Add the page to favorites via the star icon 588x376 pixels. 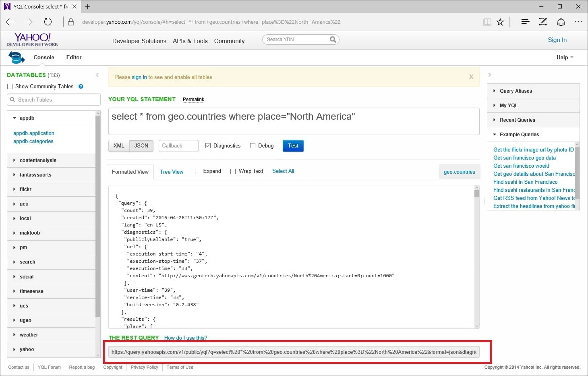(500, 22)
